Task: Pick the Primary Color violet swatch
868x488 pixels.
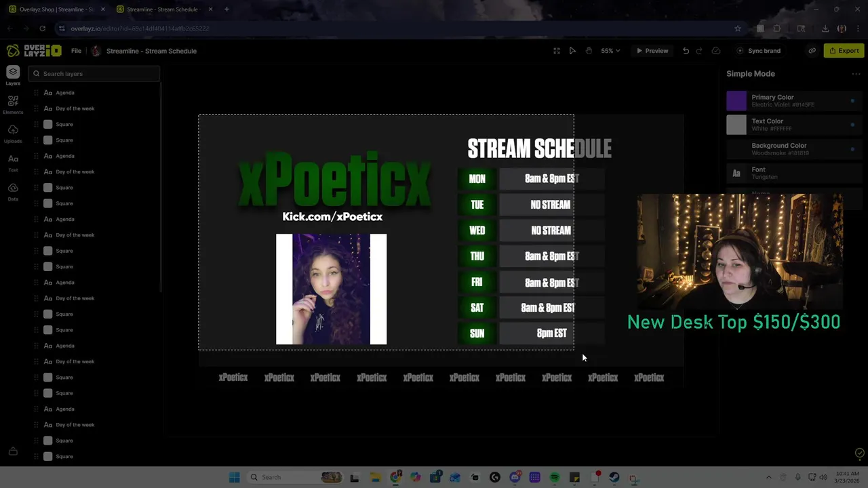Action: point(736,101)
